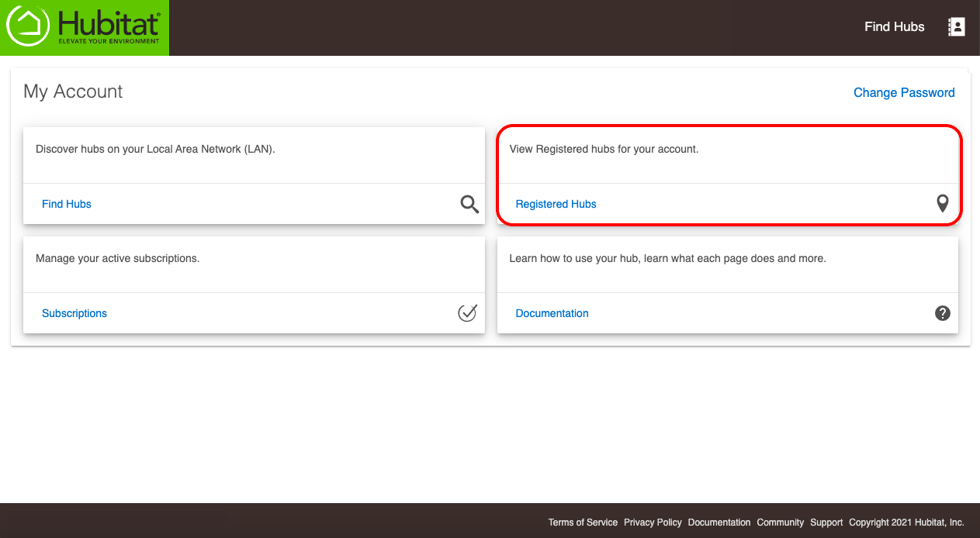Open Documentation from the footer
Screen dimensions: 980x538
719,522
